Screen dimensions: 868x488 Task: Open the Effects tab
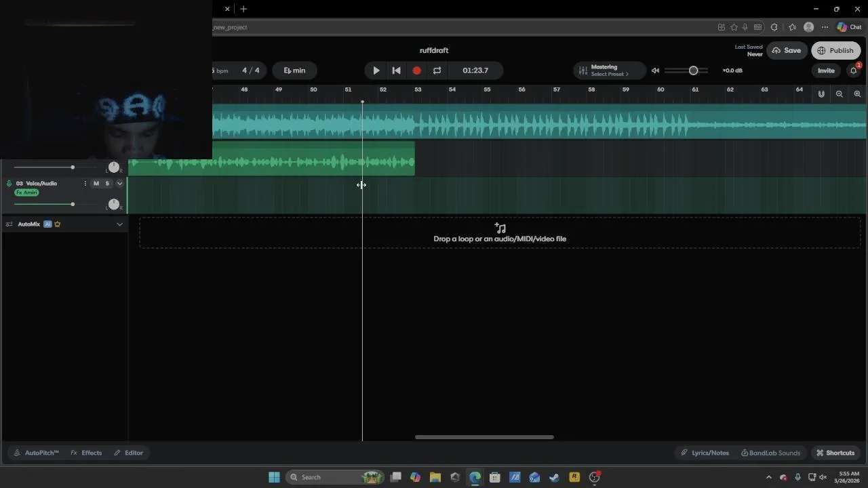coord(86,453)
